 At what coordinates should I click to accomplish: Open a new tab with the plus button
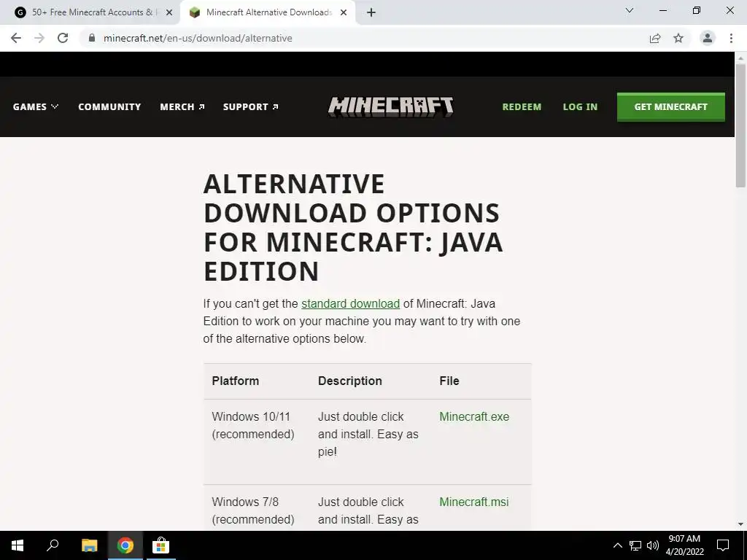[371, 12]
